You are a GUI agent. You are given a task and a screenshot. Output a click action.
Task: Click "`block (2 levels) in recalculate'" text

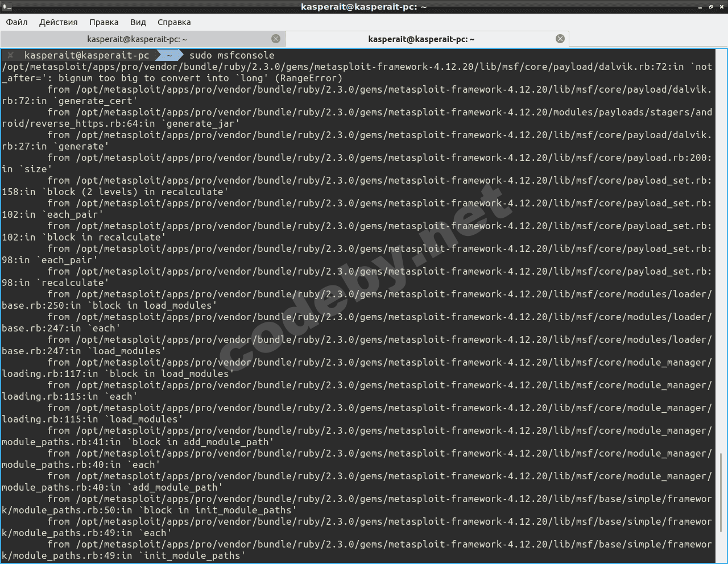(135, 192)
